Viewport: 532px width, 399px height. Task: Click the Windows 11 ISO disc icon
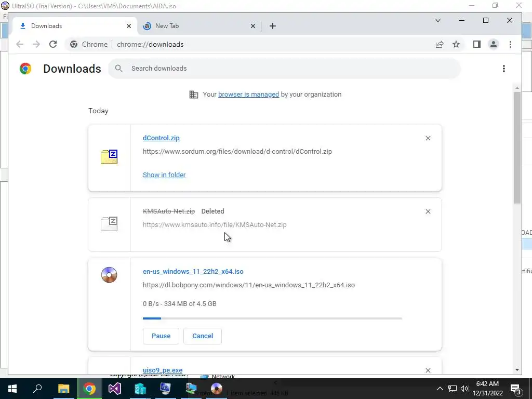point(109,275)
